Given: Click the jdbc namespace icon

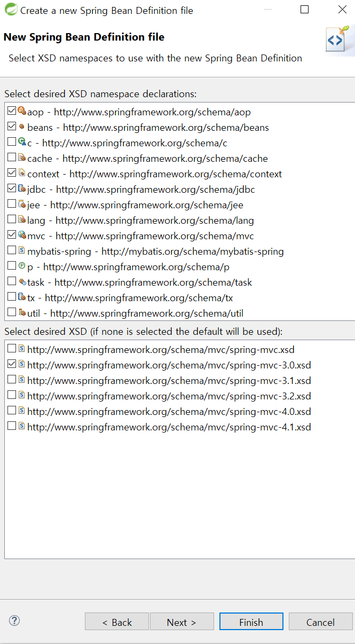Looking at the screenshot, I should click(x=22, y=189).
